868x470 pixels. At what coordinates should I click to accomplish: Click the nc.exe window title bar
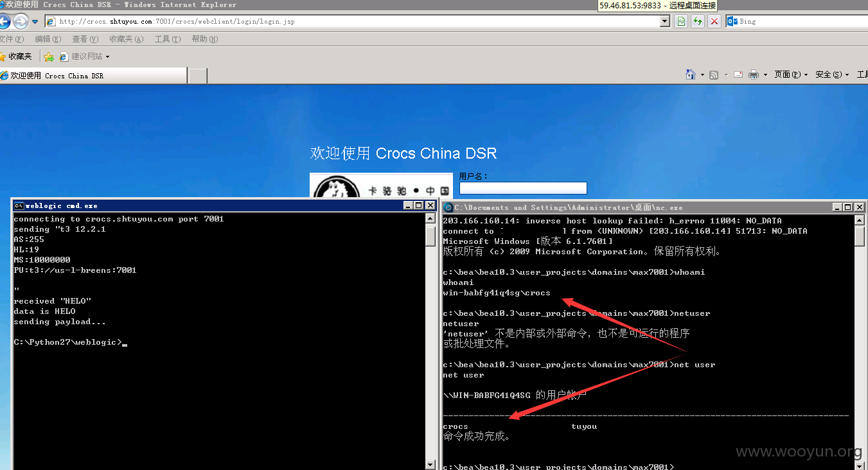654,207
